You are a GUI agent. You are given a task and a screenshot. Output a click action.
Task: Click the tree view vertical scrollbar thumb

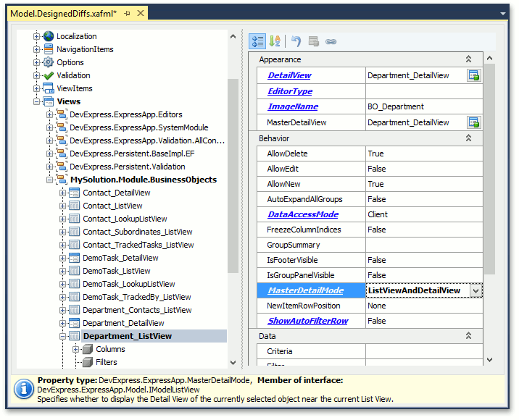233,176
